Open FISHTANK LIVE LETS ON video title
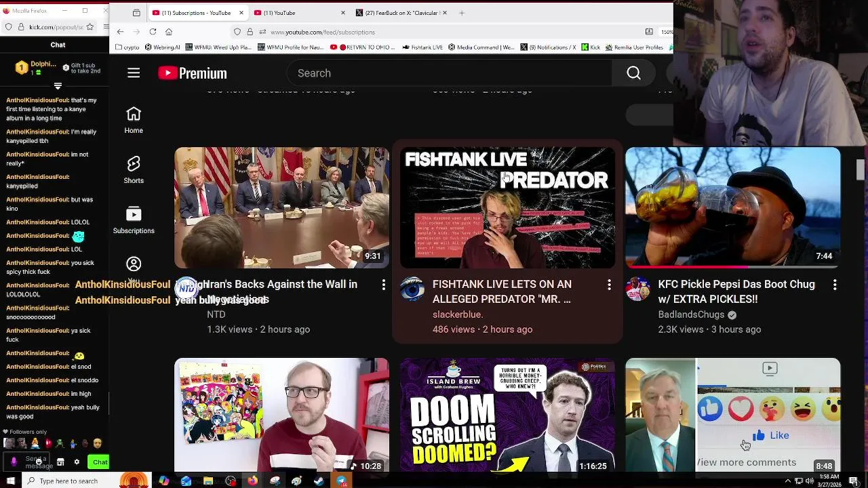 [x=502, y=291]
